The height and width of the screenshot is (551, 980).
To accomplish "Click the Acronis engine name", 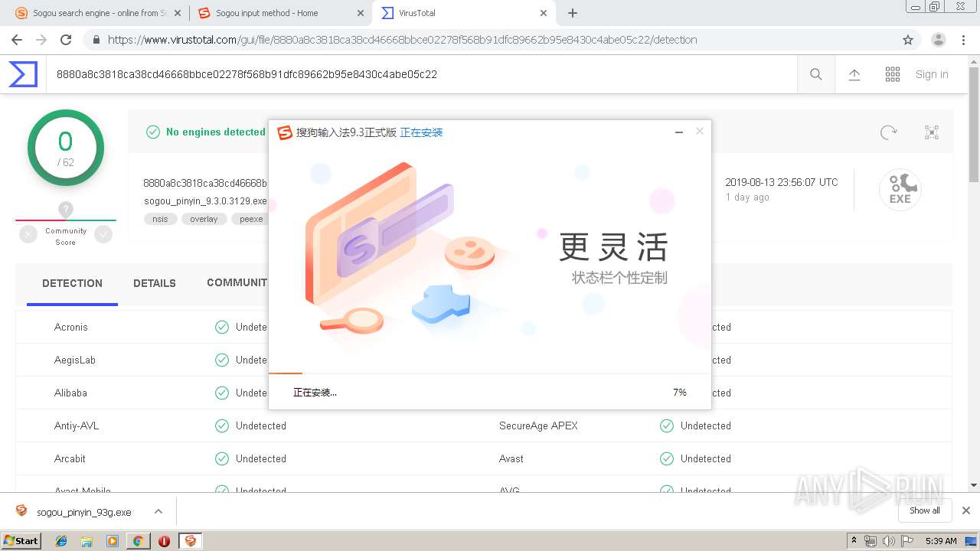I will click(71, 327).
